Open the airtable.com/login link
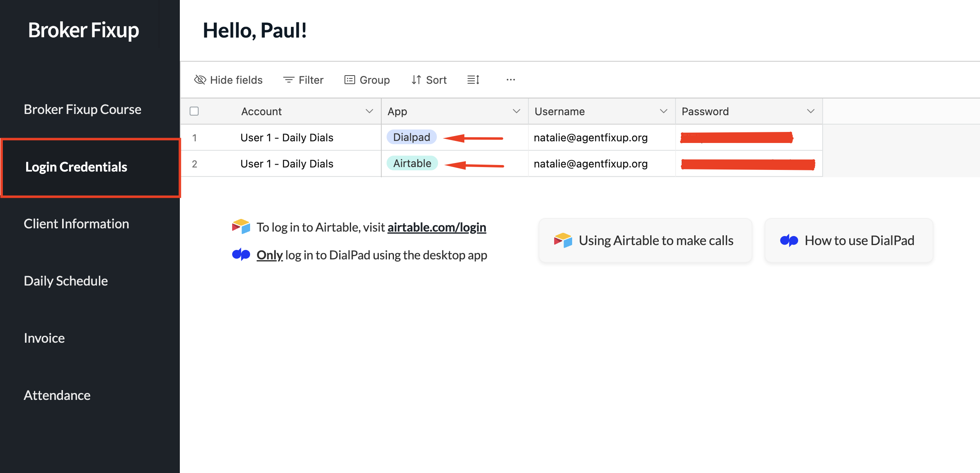Viewport: 980px width, 473px height. coord(436,227)
